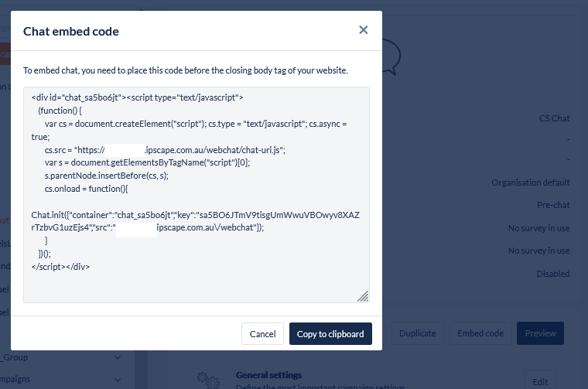588x389 pixels.
Task: Expand the _Group sidebar chevron
Action: pyautogui.click(x=118, y=357)
